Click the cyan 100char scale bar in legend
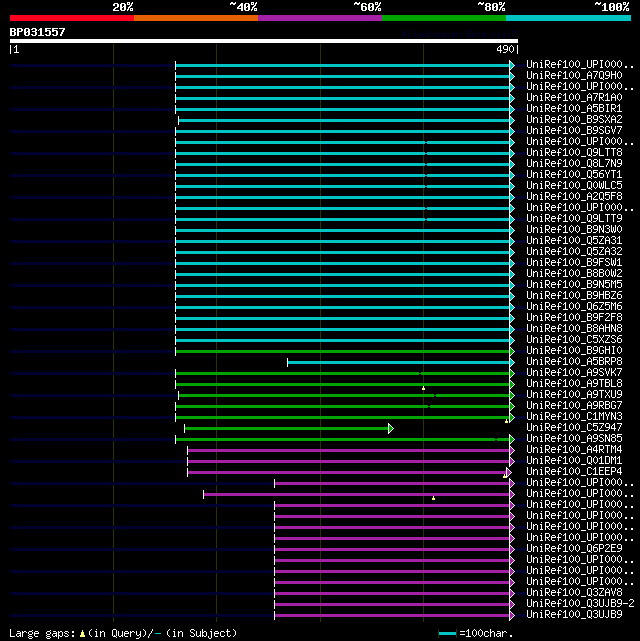640x641 pixels. tap(447, 634)
